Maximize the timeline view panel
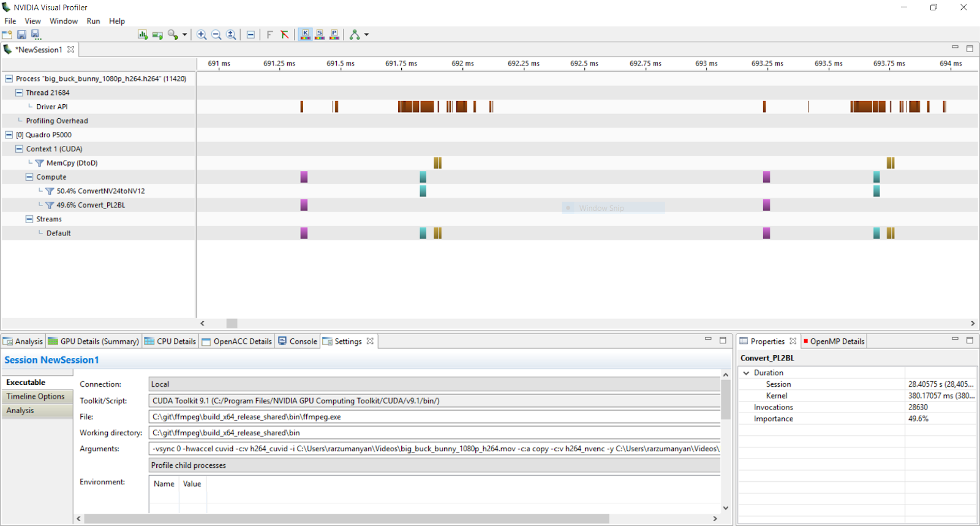The image size is (980, 526). pos(970,48)
